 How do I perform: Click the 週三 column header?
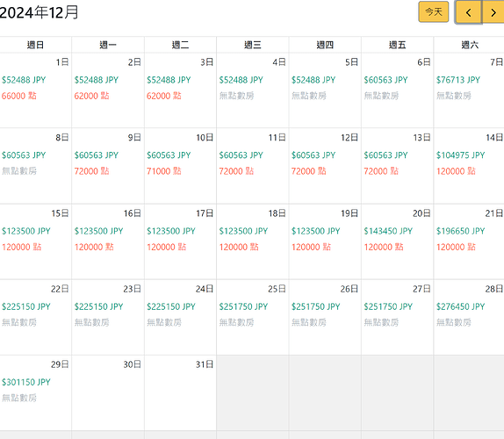click(x=253, y=45)
